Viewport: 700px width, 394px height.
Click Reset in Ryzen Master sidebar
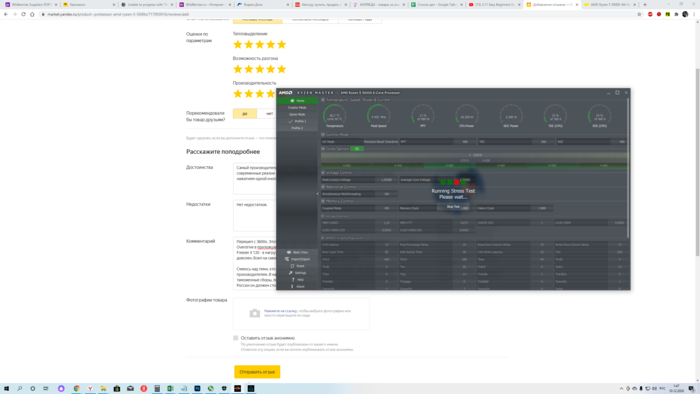(x=297, y=266)
